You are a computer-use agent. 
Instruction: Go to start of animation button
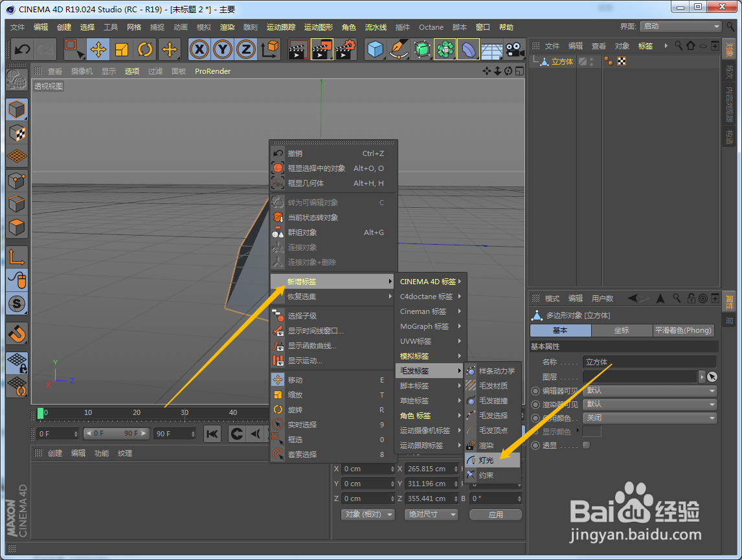point(212,434)
